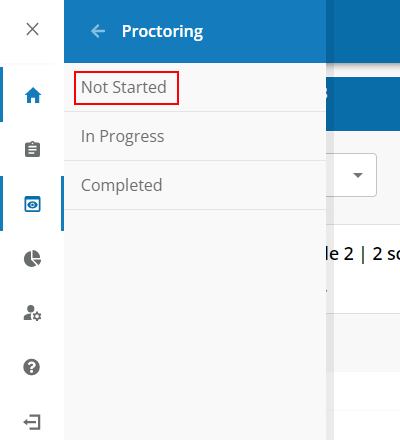Click the back arrow beside Proctoring

pyautogui.click(x=98, y=31)
